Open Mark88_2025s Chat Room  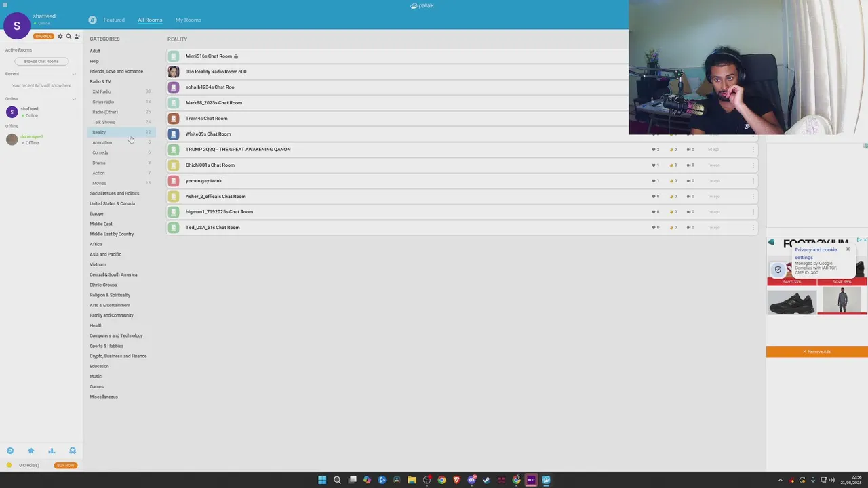[x=214, y=102]
